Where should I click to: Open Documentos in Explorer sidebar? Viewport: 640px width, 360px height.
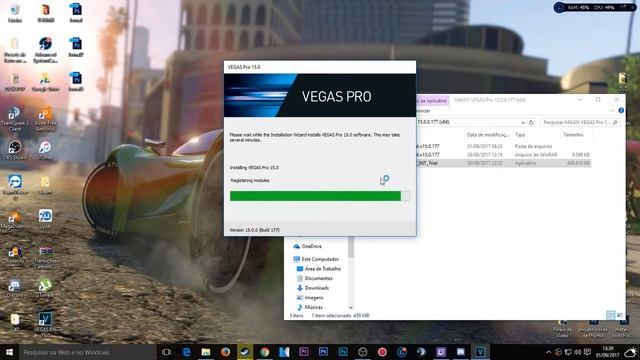315,278
